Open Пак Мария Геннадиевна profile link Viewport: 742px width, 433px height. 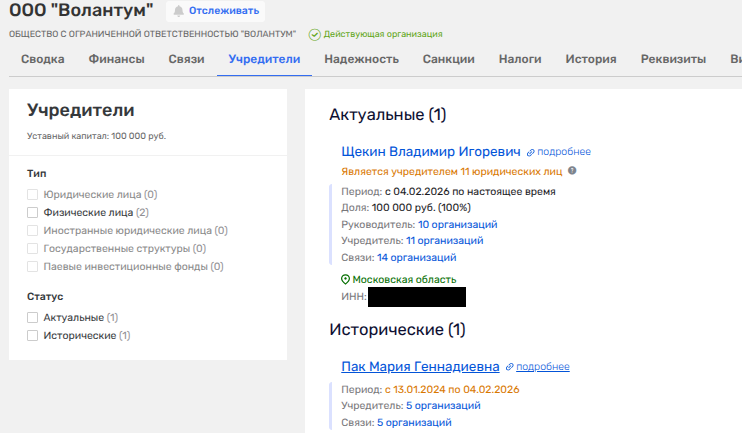(420, 367)
